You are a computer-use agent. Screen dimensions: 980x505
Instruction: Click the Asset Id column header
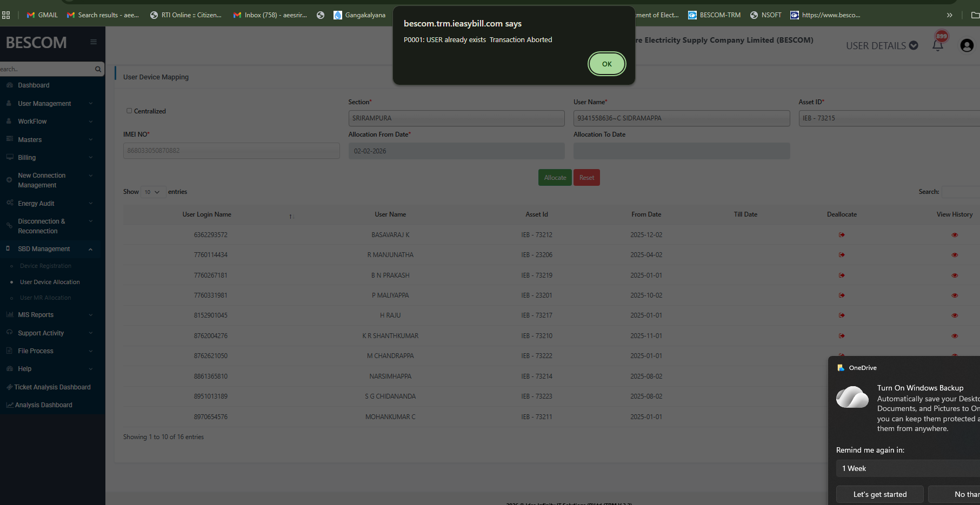[537, 214]
